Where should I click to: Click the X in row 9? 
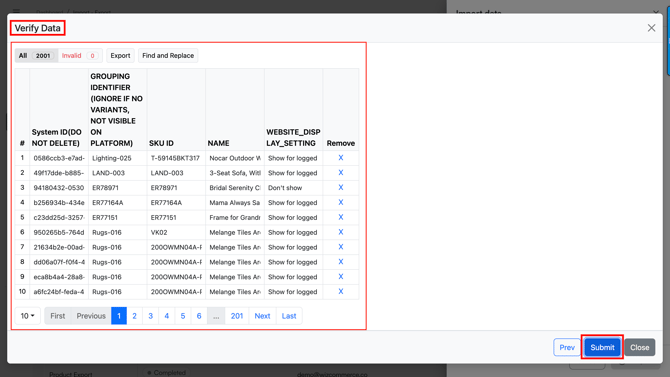pos(341,277)
